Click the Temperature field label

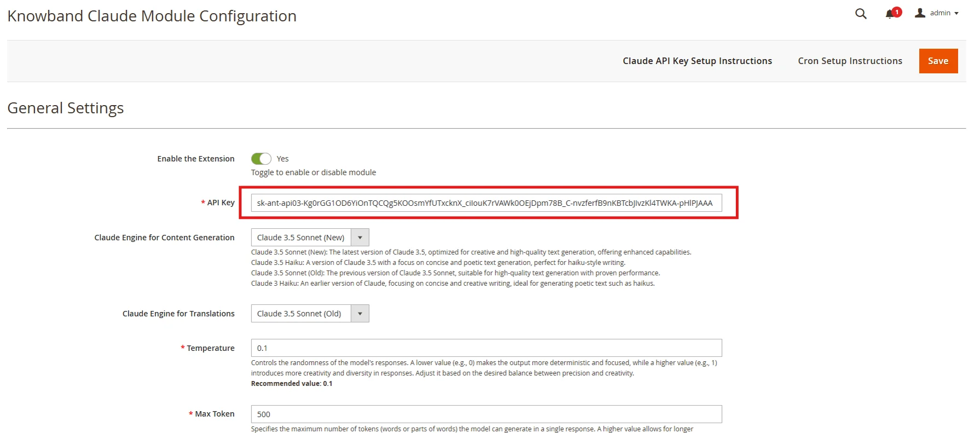(210, 348)
